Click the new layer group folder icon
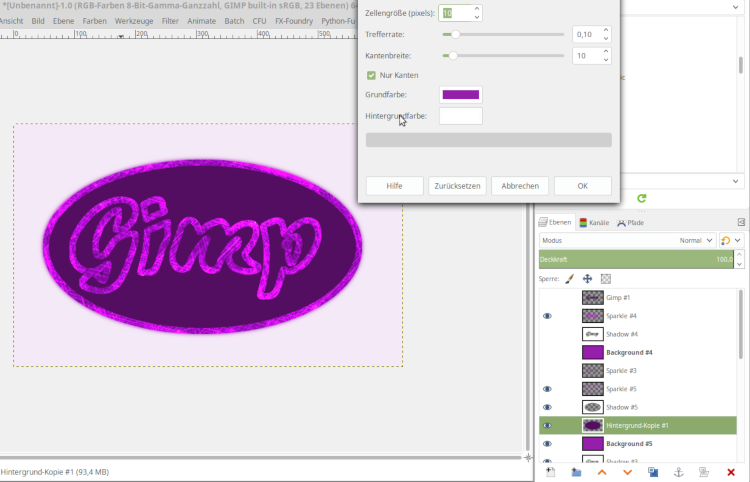Viewport: 750px width, 482px height. (576, 471)
